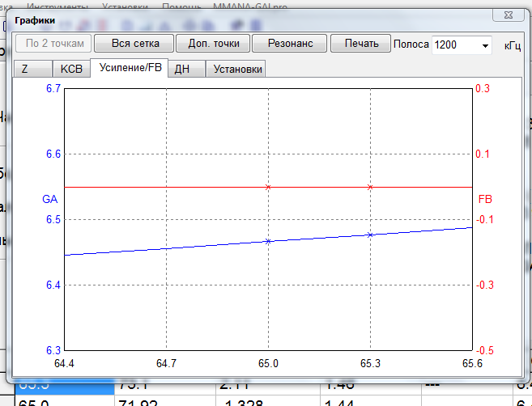
Task: Click the red FB marker at 65.0
Action: click(x=268, y=187)
